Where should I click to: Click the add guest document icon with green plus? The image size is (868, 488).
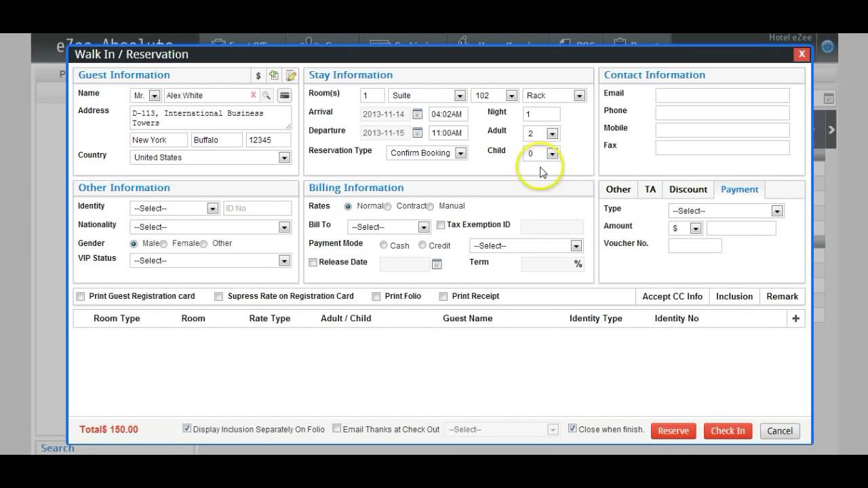274,75
